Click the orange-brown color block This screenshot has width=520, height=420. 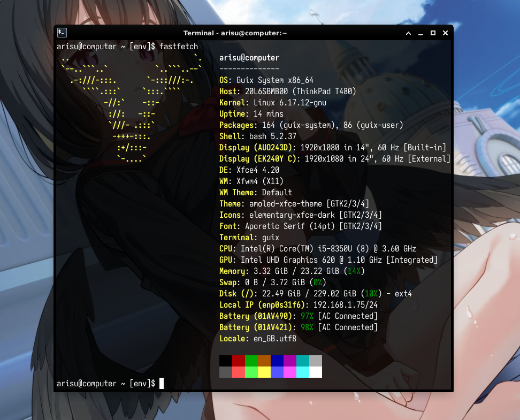coord(264,361)
